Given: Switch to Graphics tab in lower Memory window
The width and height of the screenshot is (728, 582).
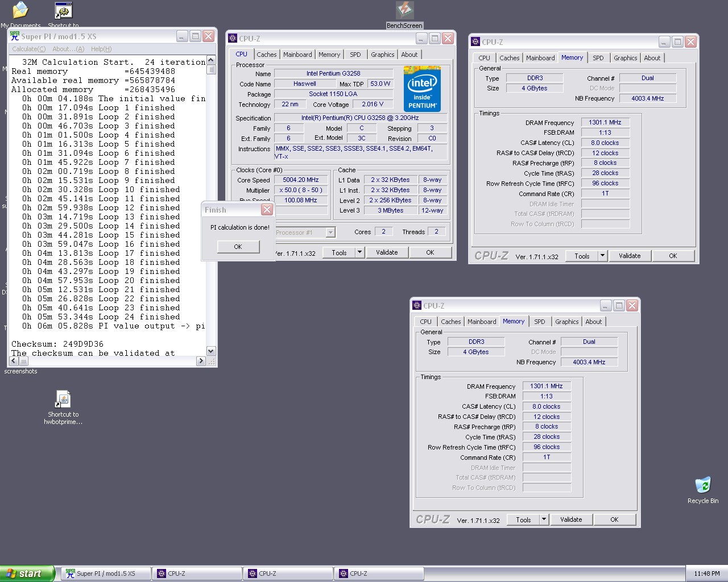Looking at the screenshot, I should coord(566,322).
